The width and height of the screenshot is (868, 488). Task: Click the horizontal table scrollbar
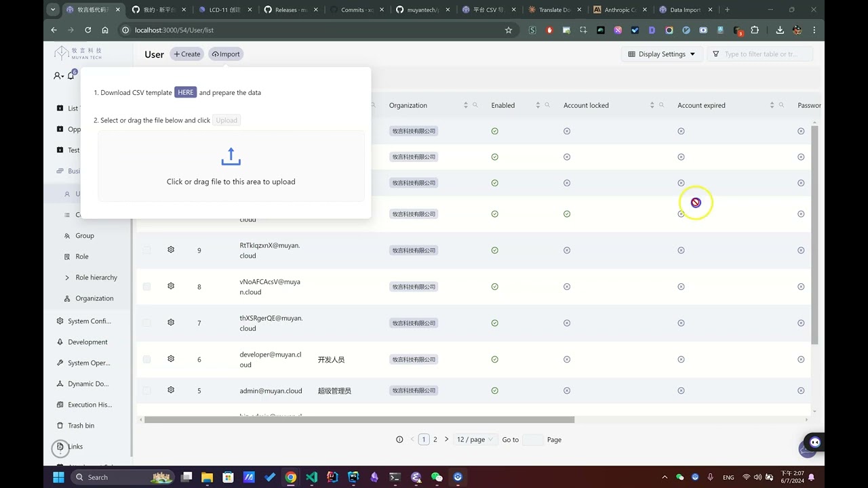(359, 420)
